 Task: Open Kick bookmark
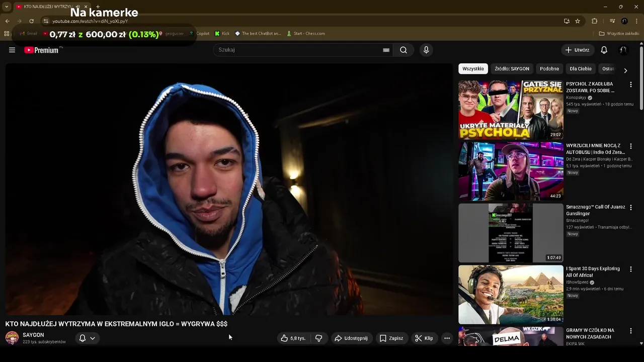(x=222, y=34)
